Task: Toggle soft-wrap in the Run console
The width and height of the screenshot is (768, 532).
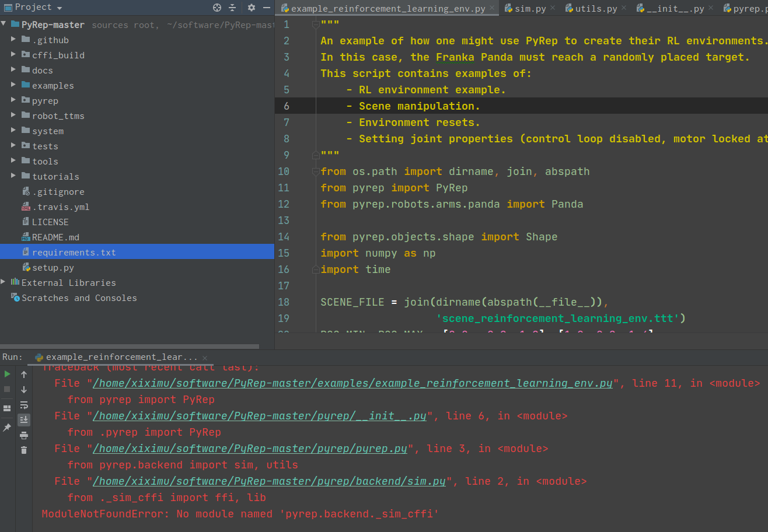Action: (23, 405)
